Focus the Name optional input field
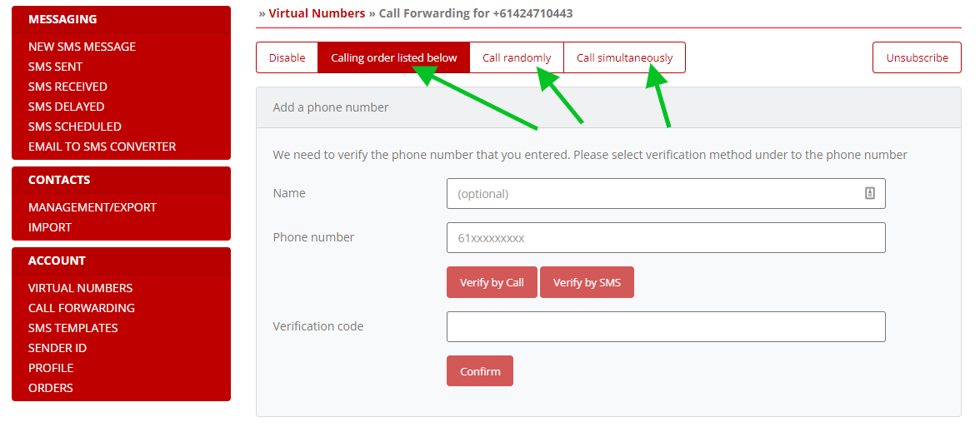 [666, 193]
